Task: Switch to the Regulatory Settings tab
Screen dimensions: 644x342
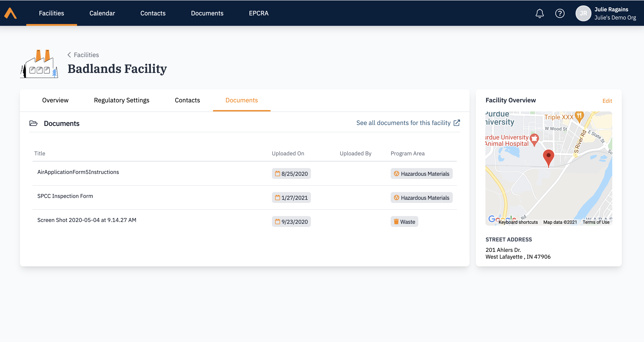Action: click(121, 100)
